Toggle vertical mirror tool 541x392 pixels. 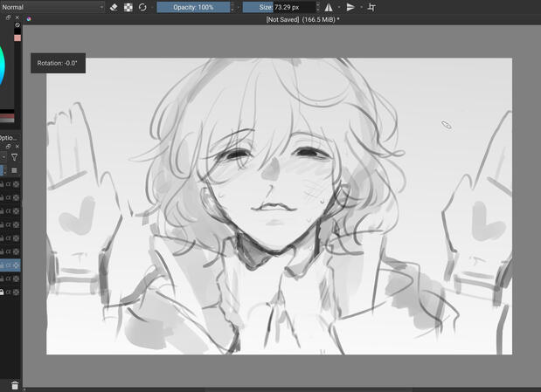350,7
